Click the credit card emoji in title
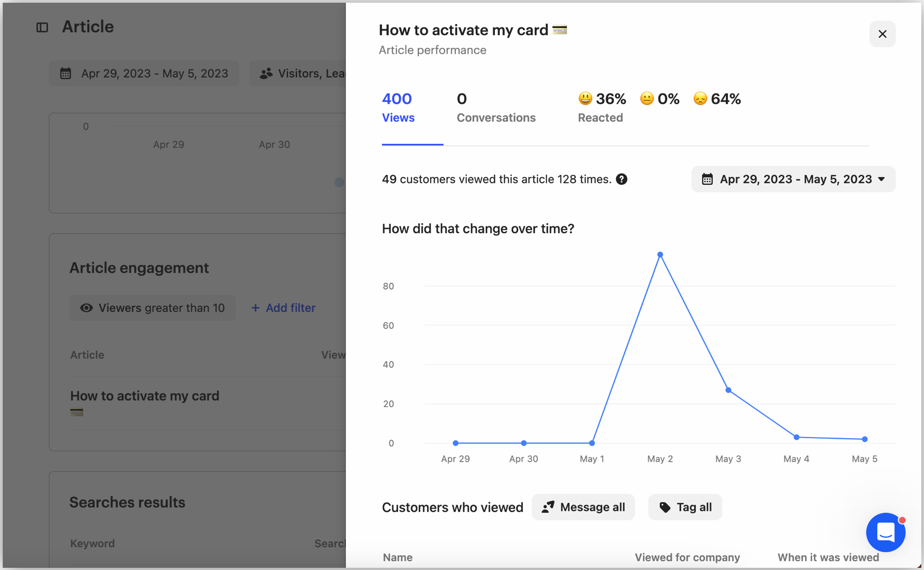Image resolution: width=924 pixels, height=570 pixels. tap(559, 30)
